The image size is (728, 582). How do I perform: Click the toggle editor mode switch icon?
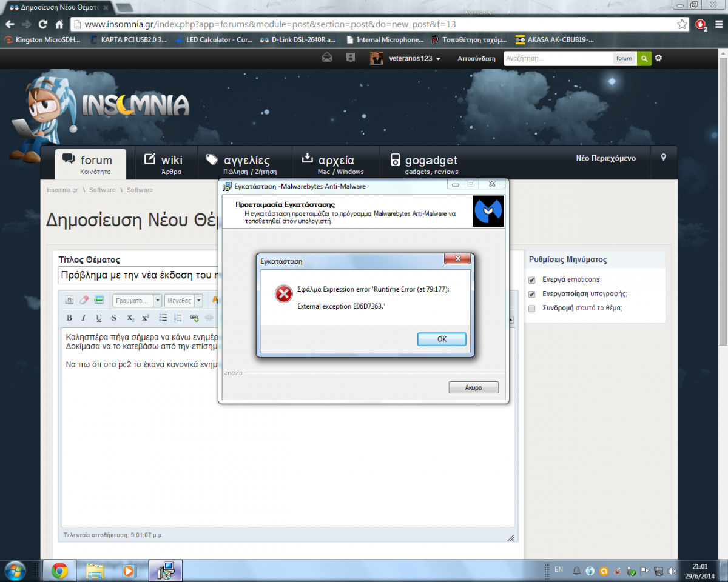point(69,300)
